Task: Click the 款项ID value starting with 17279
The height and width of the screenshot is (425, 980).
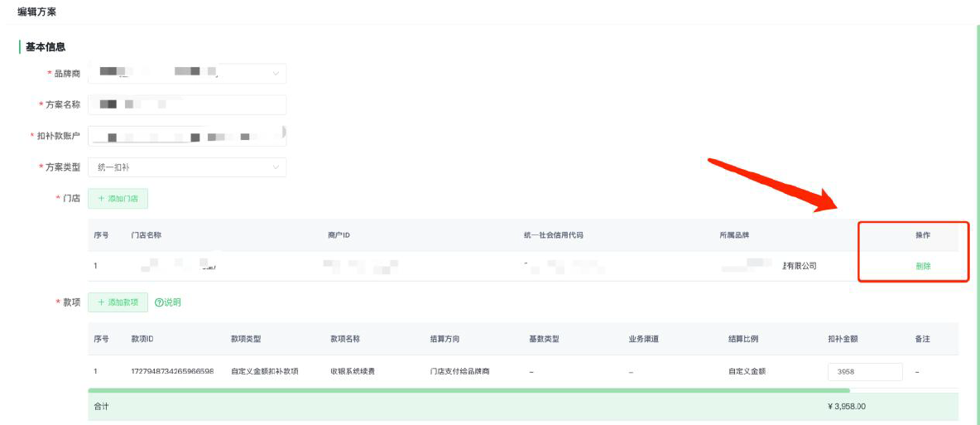Action: [x=172, y=372]
